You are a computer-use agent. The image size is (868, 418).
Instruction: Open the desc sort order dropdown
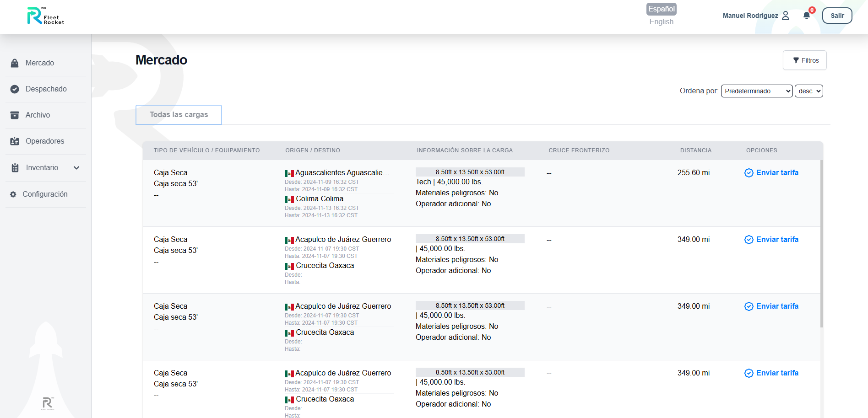point(808,91)
